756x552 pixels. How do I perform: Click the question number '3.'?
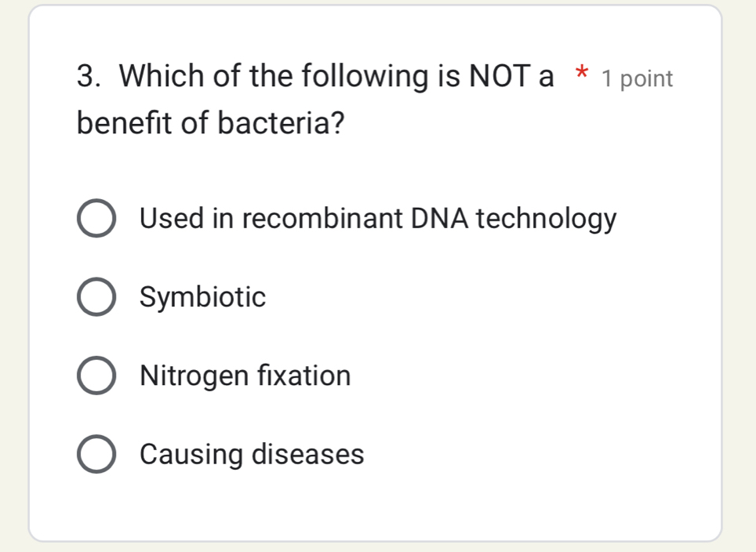coord(85,75)
